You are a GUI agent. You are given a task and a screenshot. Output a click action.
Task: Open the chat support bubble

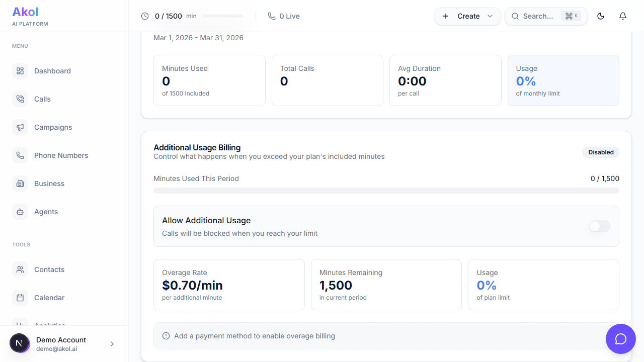tap(621, 339)
